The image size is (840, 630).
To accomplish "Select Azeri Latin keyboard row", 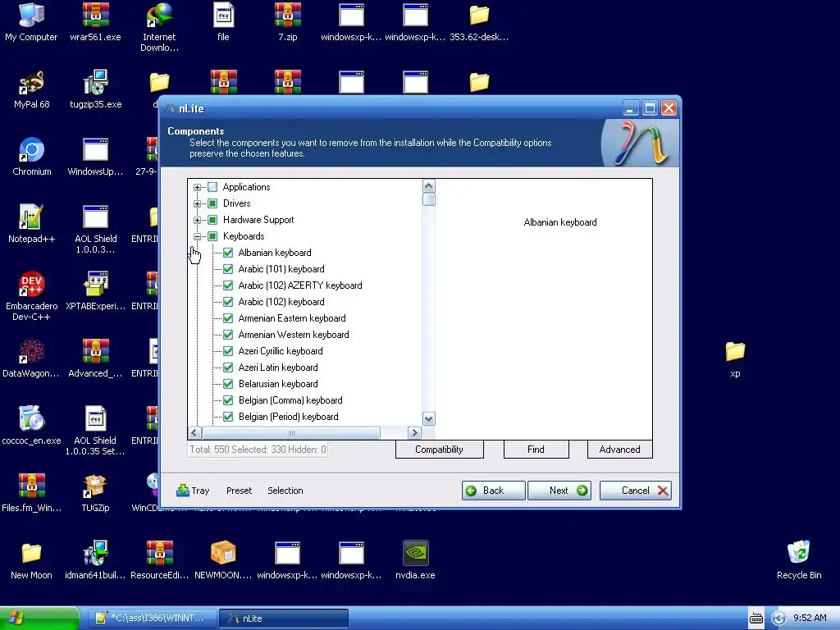I will tap(278, 367).
